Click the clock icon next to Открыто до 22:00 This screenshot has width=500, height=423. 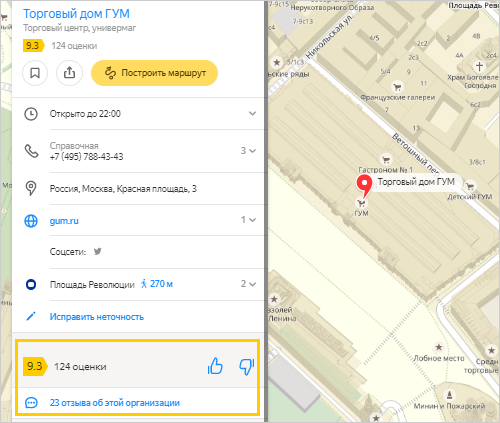tap(31, 114)
